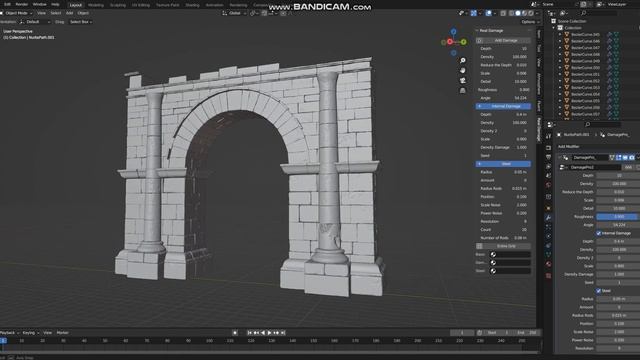
Task: Open the Object Data properties green tab
Action: (x=548, y=255)
